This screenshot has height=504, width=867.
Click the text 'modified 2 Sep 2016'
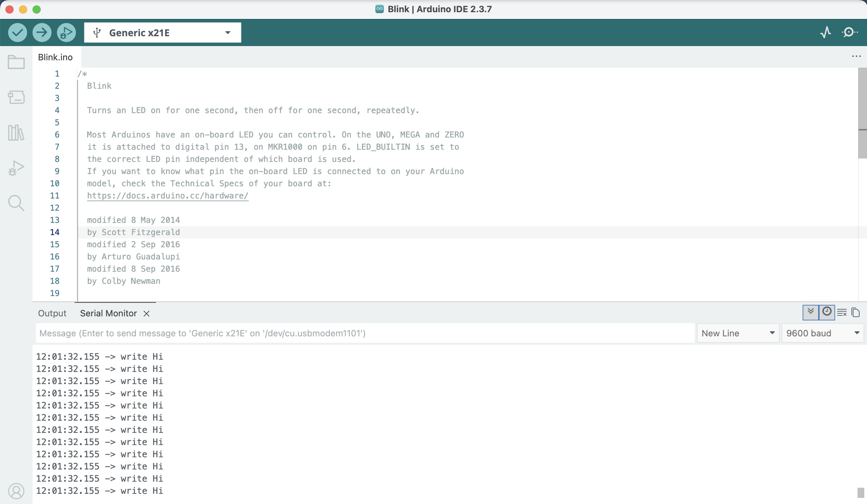134,245
